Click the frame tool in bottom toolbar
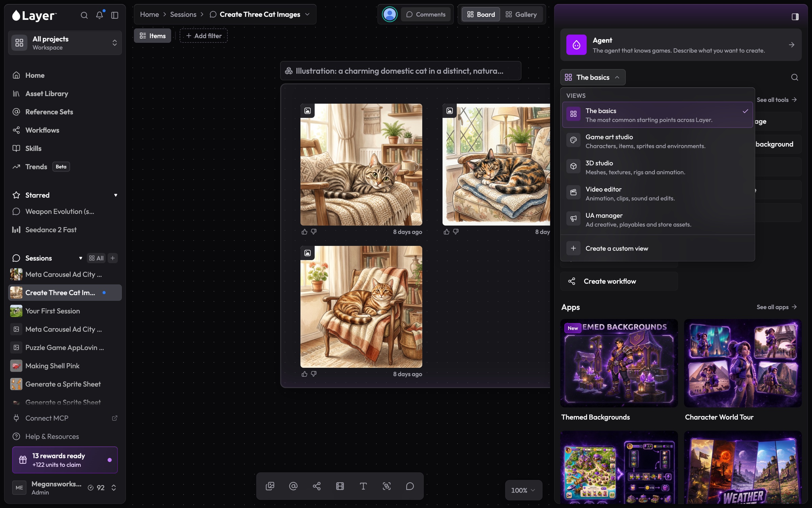The image size is (812, 508). [x=340, y=486]
